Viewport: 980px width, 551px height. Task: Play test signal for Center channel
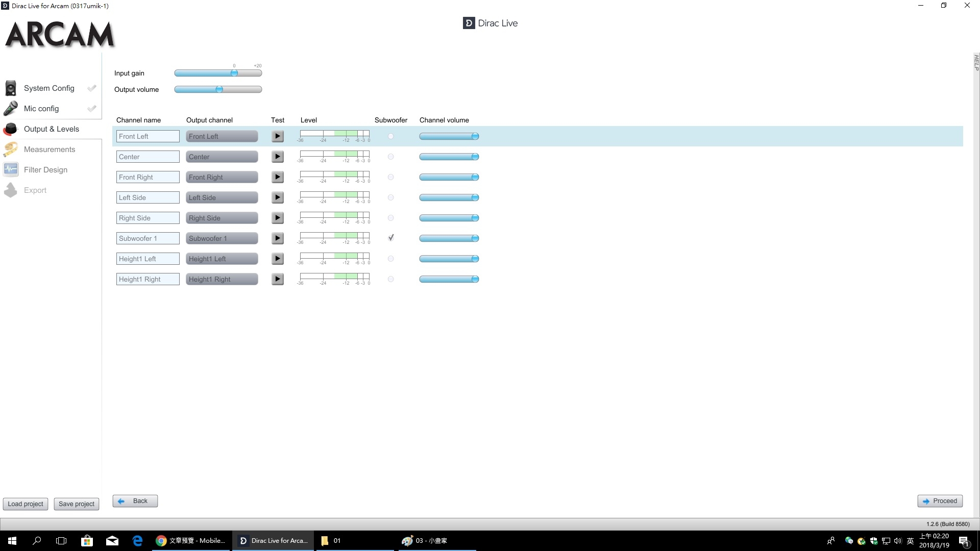[x=277, y=157]
